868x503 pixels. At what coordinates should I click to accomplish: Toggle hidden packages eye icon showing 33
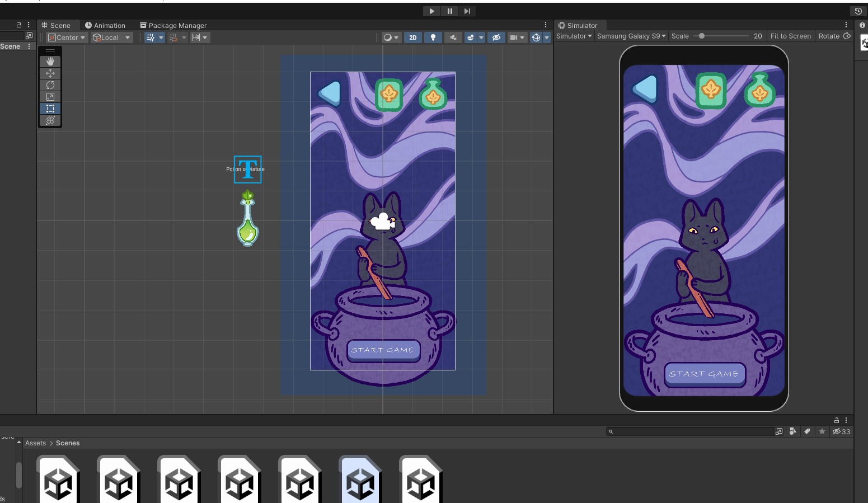coord(841,431)
